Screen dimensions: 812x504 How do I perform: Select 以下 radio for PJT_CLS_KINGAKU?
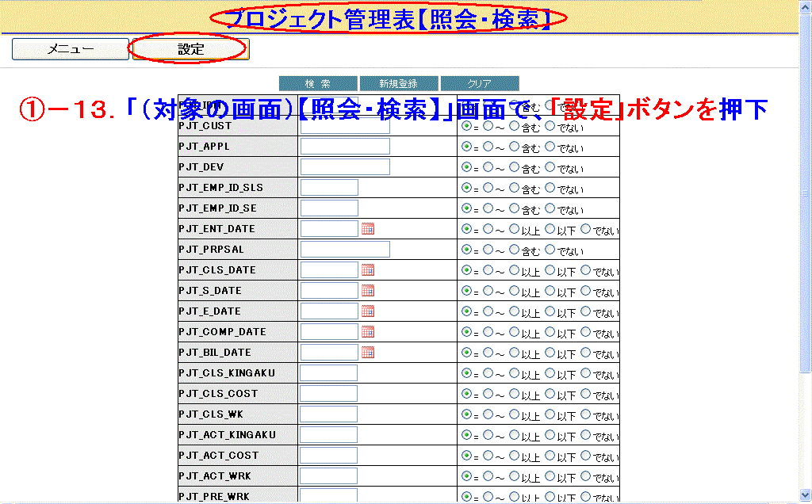tap(550, 373)
